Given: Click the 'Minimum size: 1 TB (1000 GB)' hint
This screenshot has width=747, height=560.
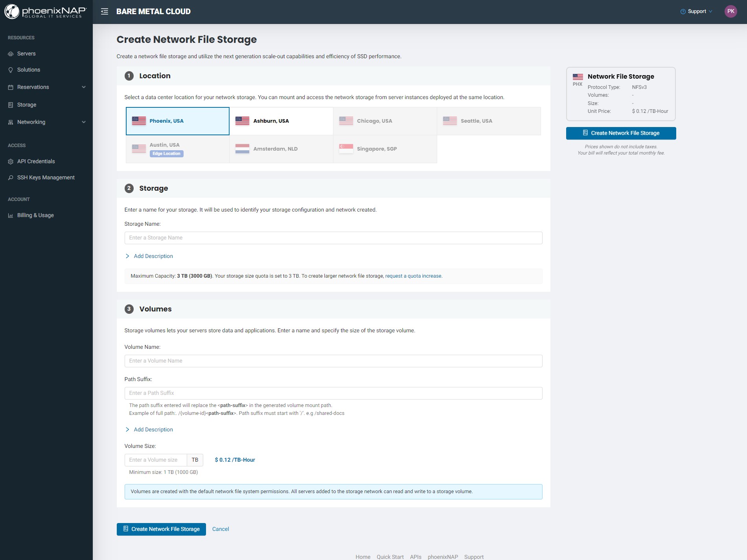Looking at the screenshot, I should click(x=164, y=472).
